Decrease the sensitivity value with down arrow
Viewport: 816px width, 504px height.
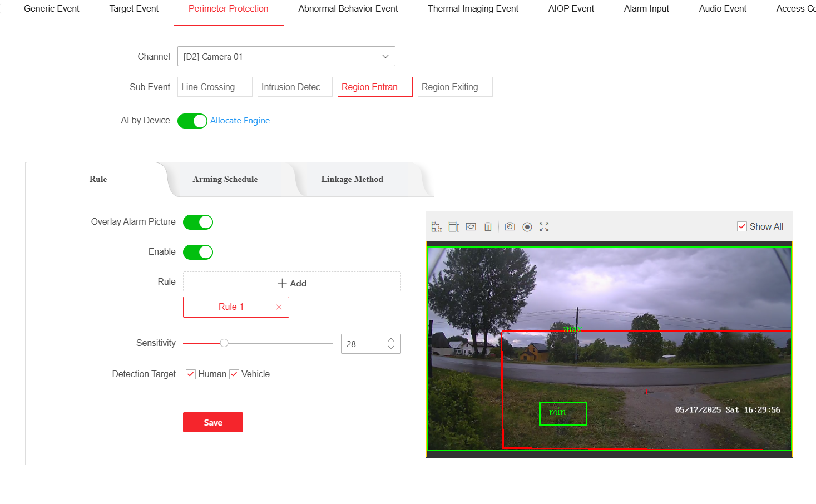click(x=391, y=348)
